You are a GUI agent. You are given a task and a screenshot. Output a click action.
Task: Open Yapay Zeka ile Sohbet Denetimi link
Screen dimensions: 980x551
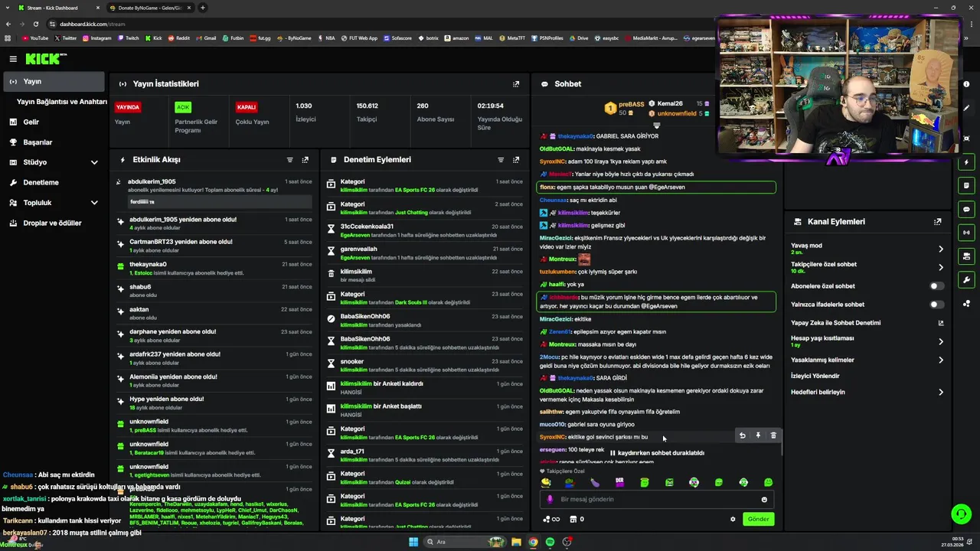[x=867, y=323]
